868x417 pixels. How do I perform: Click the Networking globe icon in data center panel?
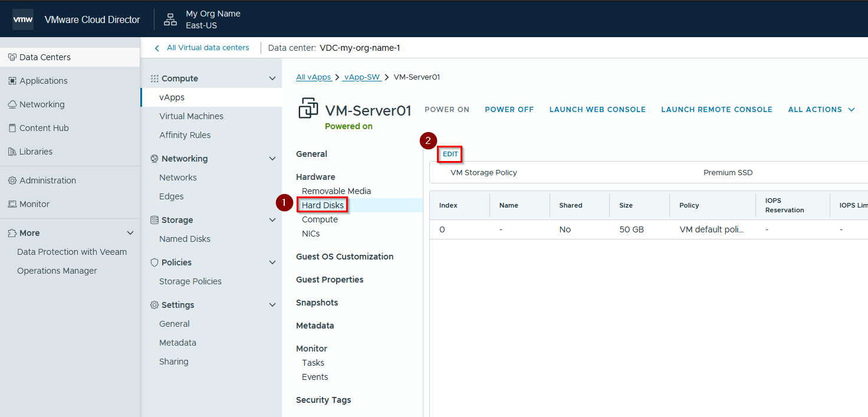(x=154, y=159)
